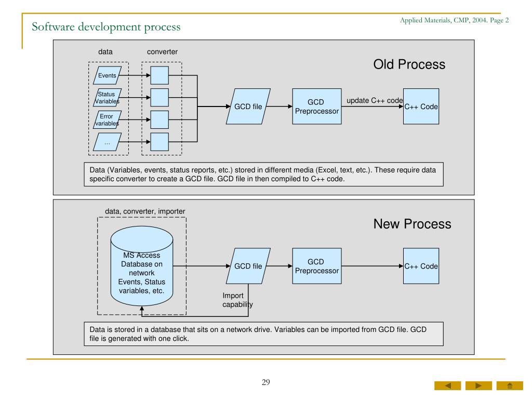
Task: Select the GCD file shape in New Process
Action: point(248,266)
